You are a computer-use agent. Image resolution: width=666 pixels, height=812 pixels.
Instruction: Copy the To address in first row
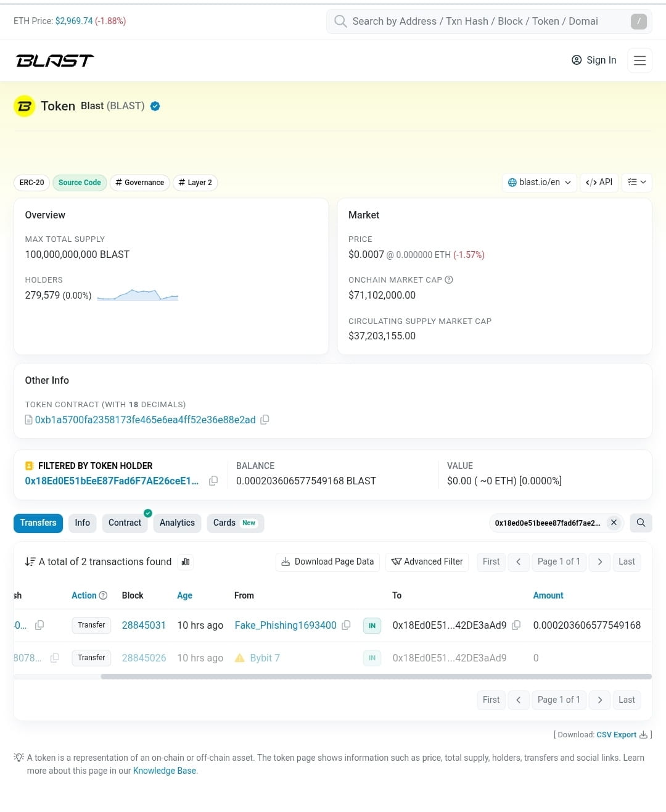coord(516,625)
